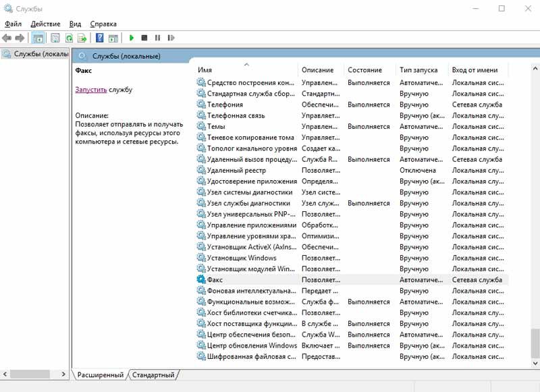Sort by the Состояние column header
The image size is (540, 392).
(x=369, y=70)
